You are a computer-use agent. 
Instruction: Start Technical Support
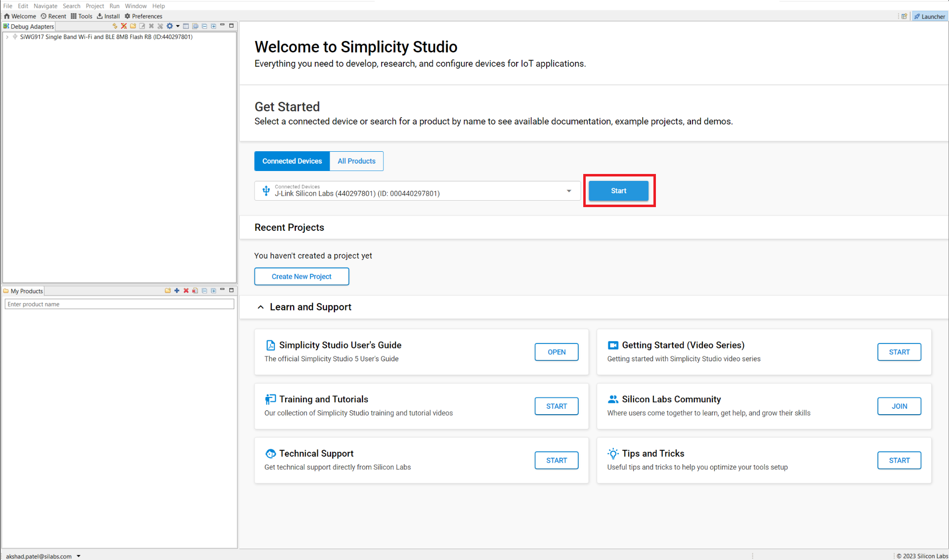pyautogui.click(x=557, y=460)
